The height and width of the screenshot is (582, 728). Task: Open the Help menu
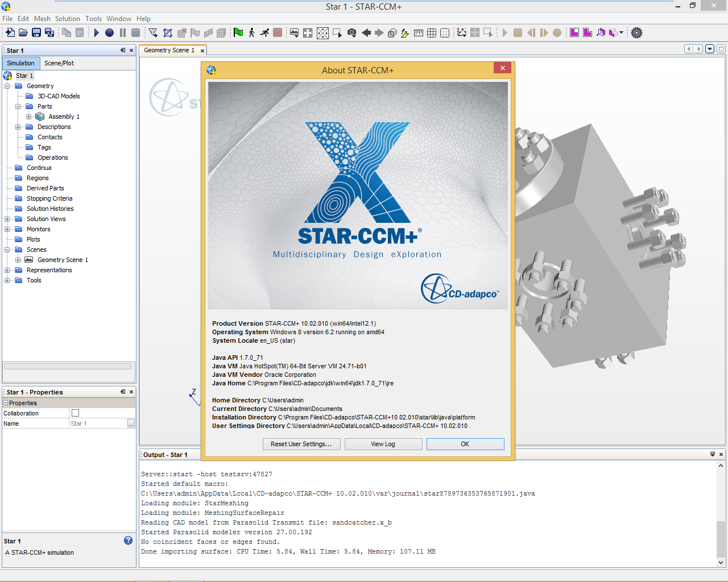click(143, 19)
